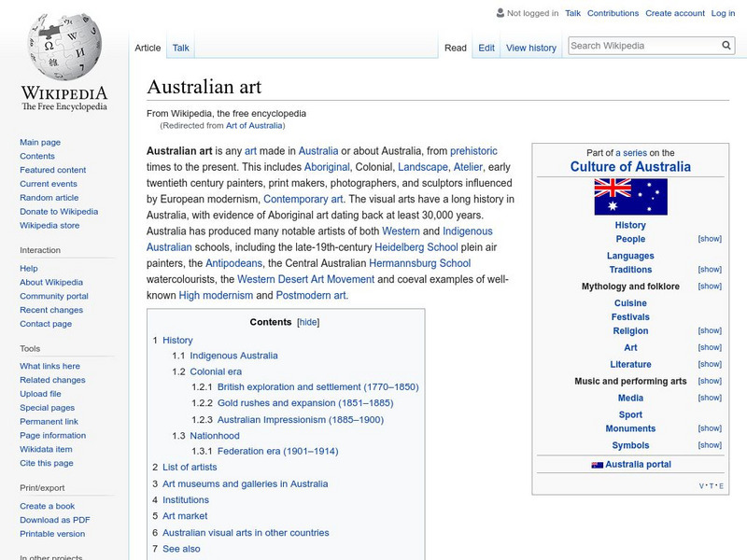Click the Australian flag image in sidebar box
The width and height of the screenshot is (747, 560).
tap(630, 197)
